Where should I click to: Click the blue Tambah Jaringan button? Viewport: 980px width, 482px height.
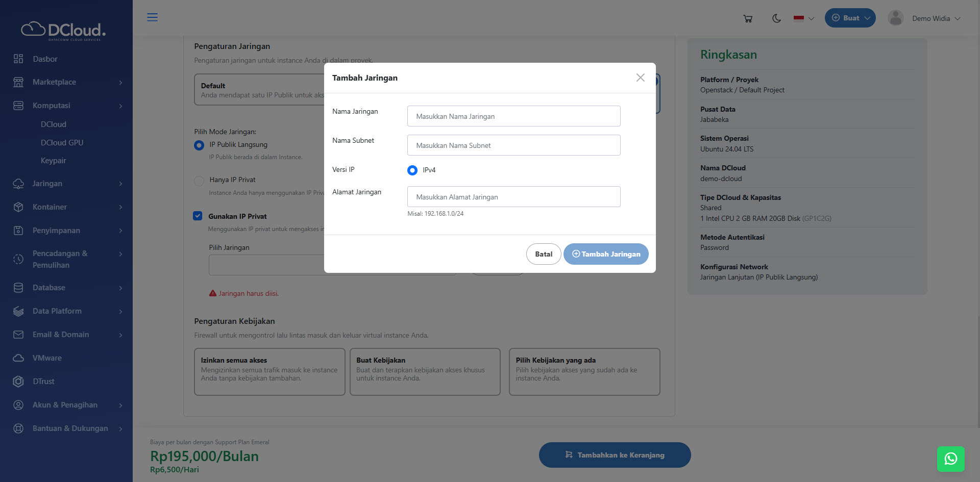click(x=606, y=254)
